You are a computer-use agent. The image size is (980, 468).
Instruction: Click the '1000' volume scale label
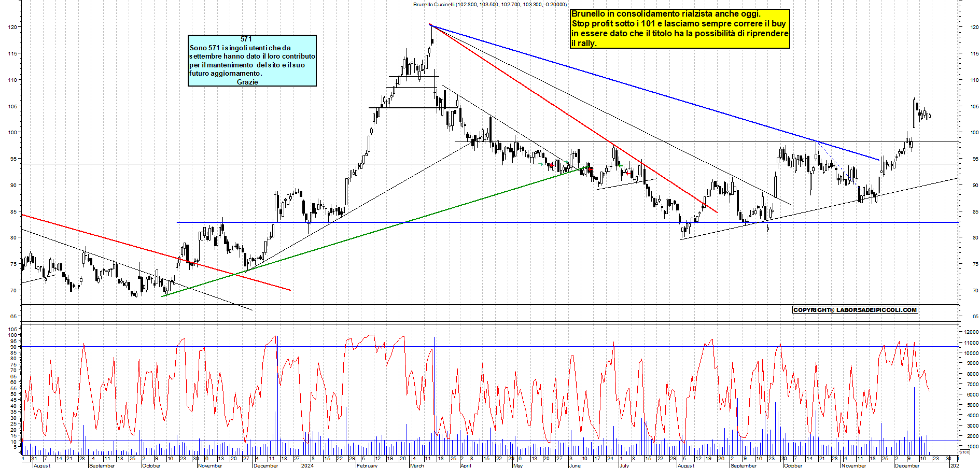(x=972, y=446)
